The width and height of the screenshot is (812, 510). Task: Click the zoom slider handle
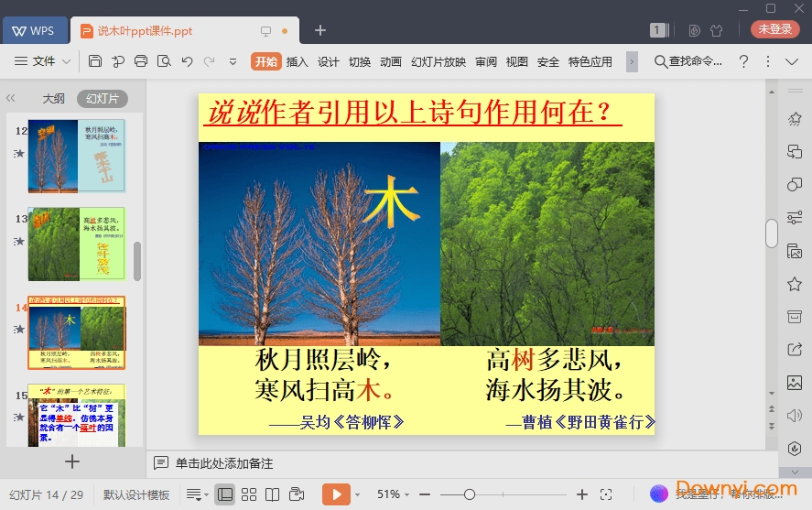tap(470, 494)
